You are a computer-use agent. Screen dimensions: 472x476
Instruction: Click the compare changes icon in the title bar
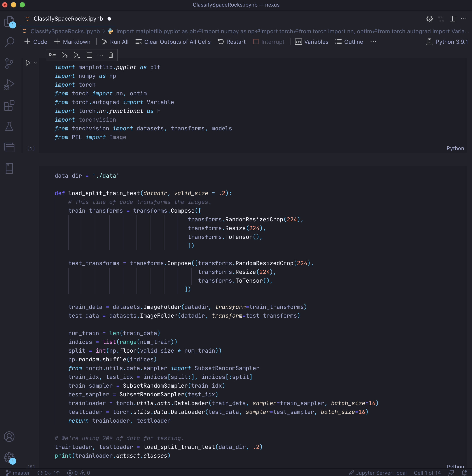(x=441, y=19)
